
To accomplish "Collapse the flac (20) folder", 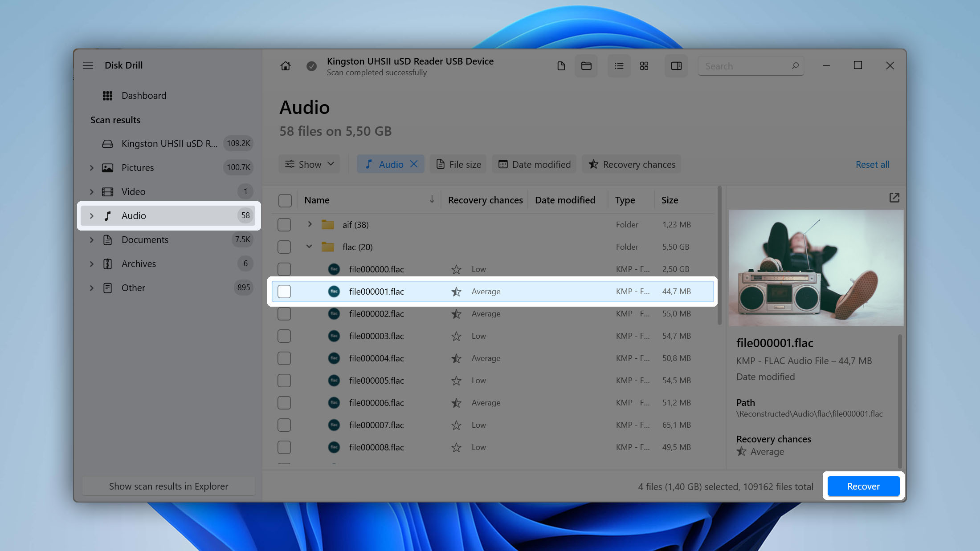I will click(x=309, y=247).
